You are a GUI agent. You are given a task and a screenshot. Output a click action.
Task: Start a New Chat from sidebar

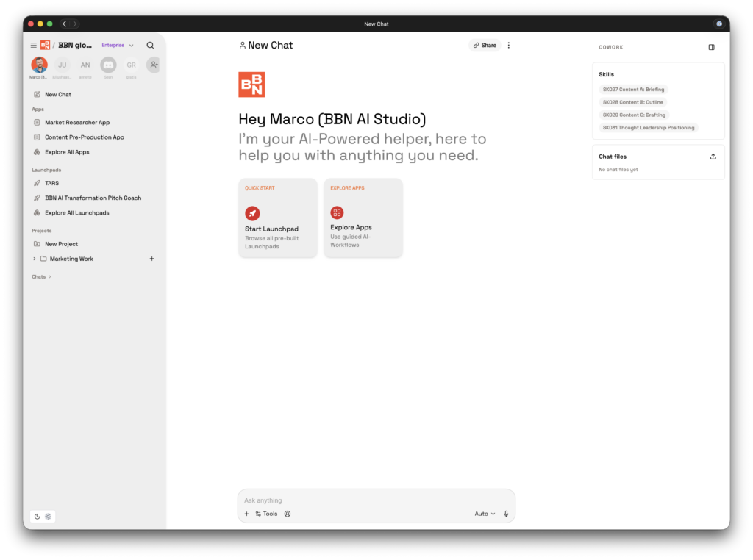[58, 95]
